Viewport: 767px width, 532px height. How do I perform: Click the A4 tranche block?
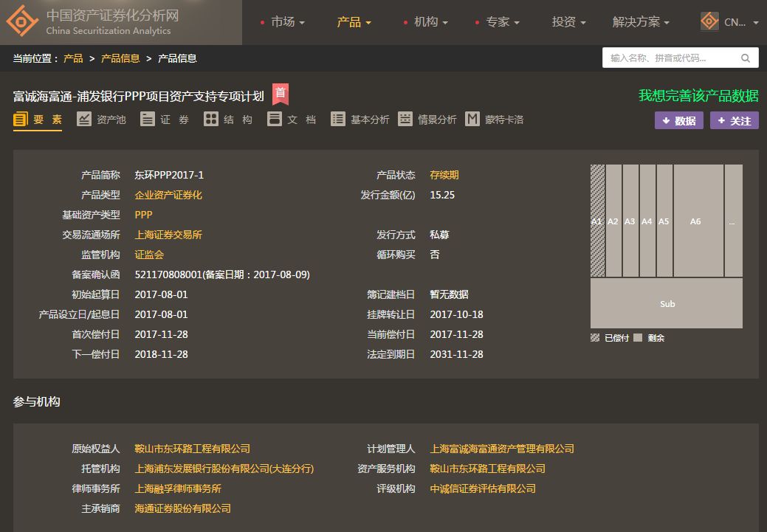pyautogui.click(x=647, y=221)
